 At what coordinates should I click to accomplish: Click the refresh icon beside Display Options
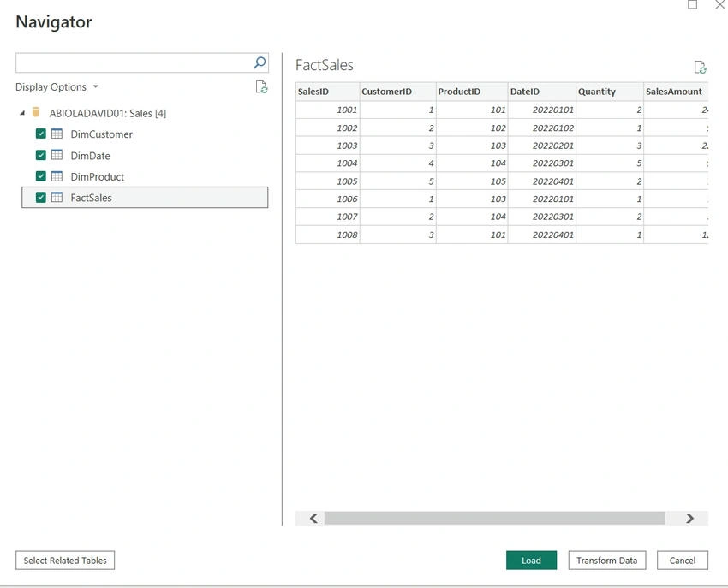tap(261, 87)
